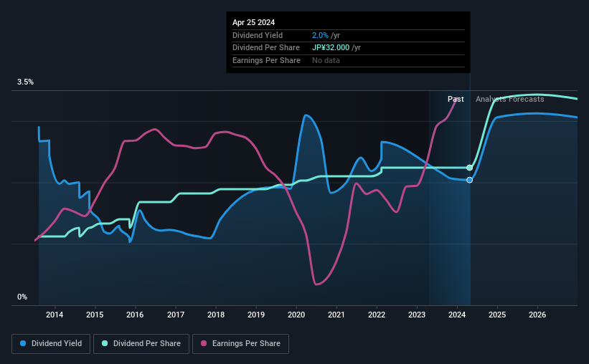Click the JP¥32.000 dividend per share value

tap(331, 48)
